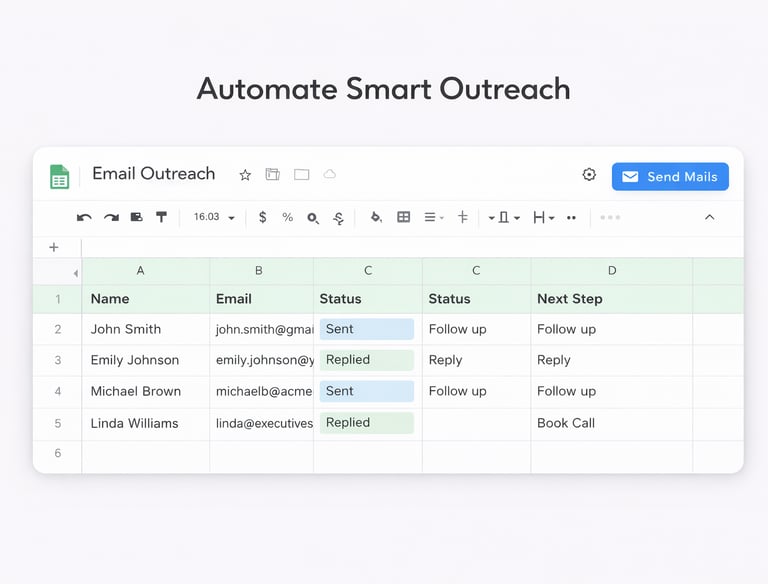The width and height of the screenshot is (768, 584).
Task: Click the plus icon above row numbers
Action: point(54,247)
